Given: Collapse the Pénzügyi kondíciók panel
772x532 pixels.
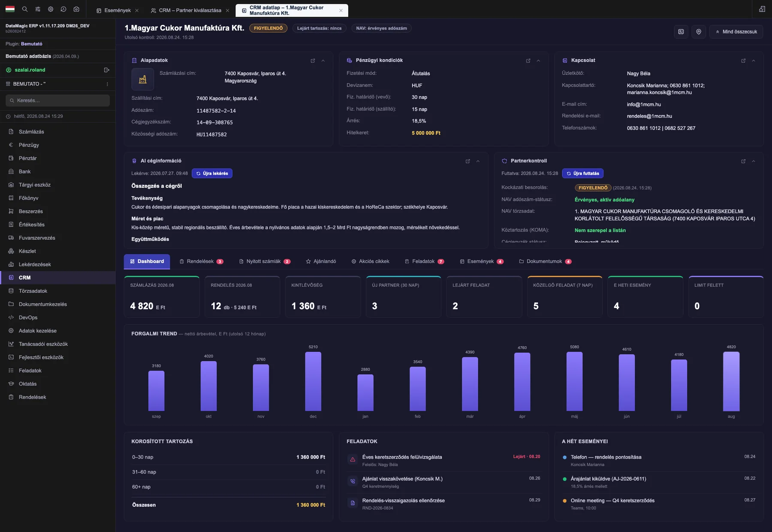Looking at the screenshot, I should (538, 60).
